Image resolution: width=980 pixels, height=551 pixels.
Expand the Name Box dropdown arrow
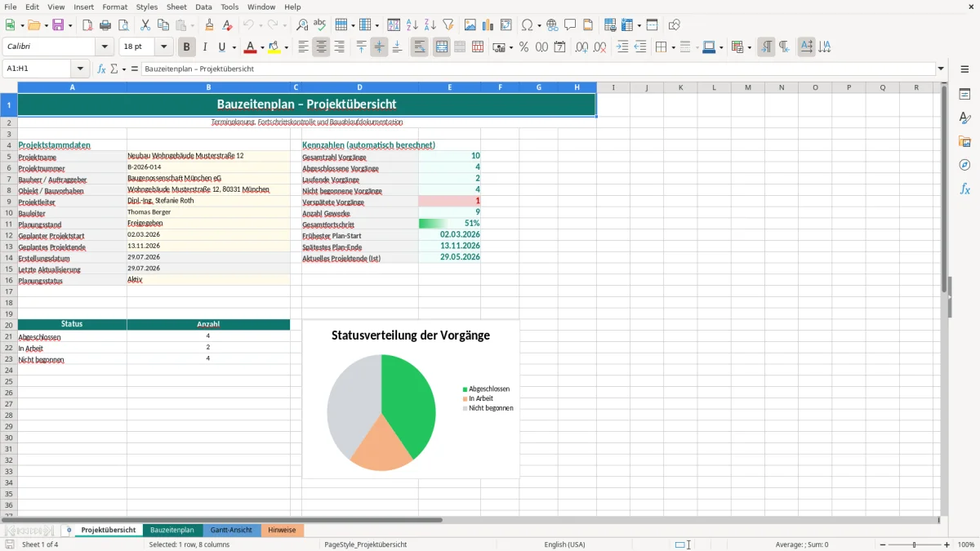[80, 69]
